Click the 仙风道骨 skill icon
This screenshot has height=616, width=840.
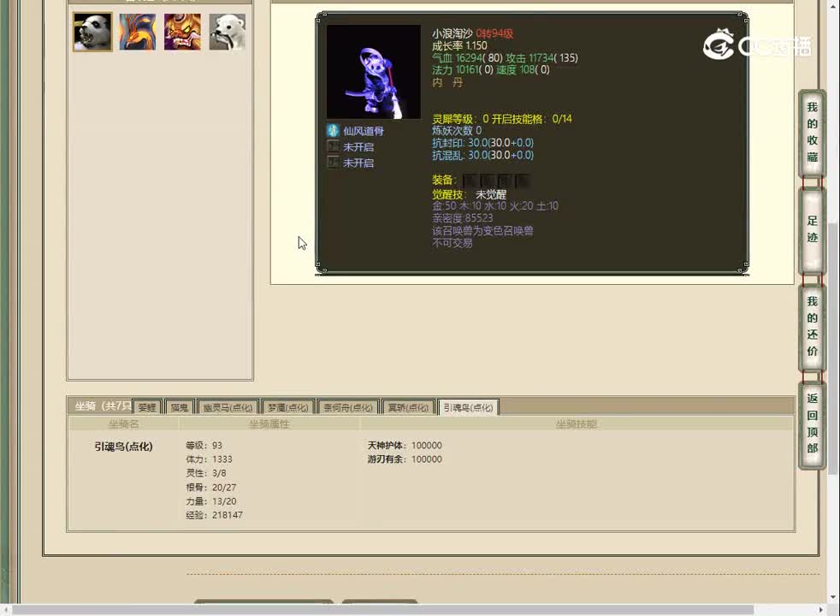tap(333, 131)
